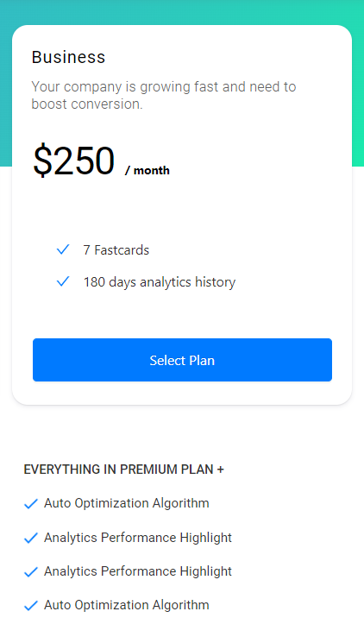This screenshot has height=643, width=364.
Task: Click the checkmark next to 180 days analytics history
Action: click(x=63, y=281)
